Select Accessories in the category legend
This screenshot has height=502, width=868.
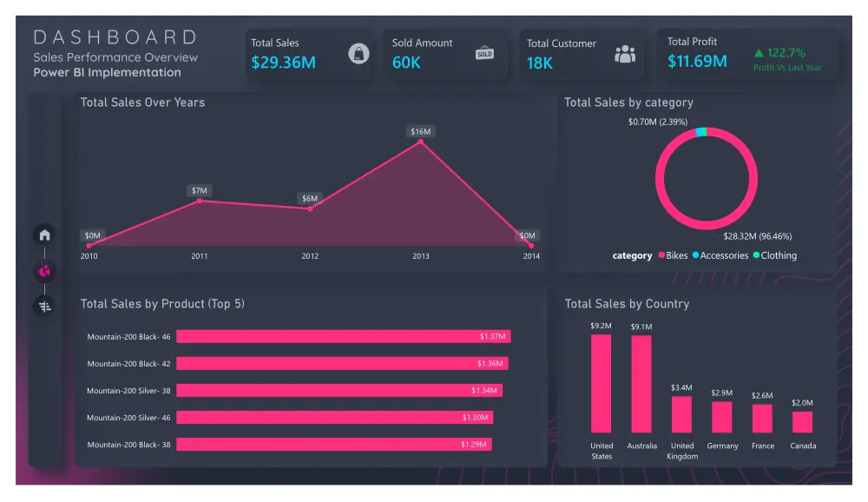point(720,255)
